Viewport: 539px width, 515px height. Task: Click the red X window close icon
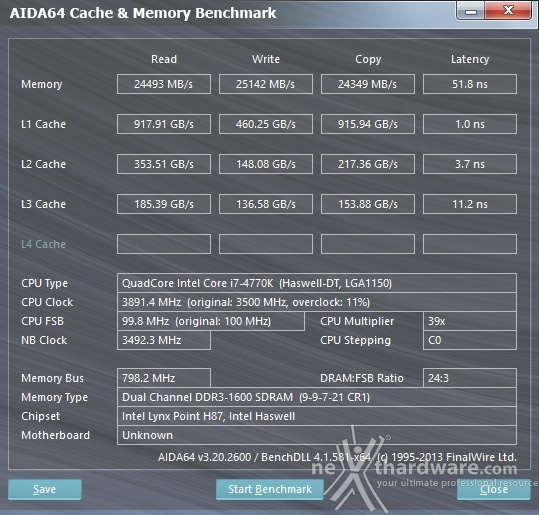point(508,11)
